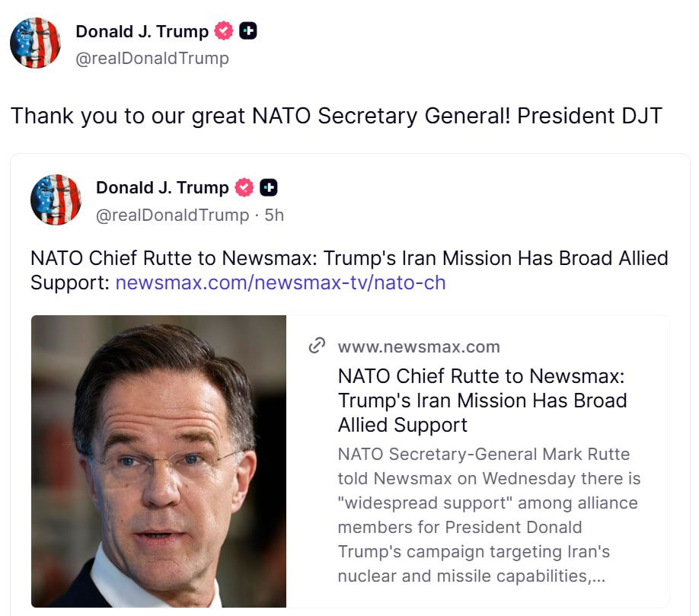Click the red verified badge on top post

click(224, 31)
